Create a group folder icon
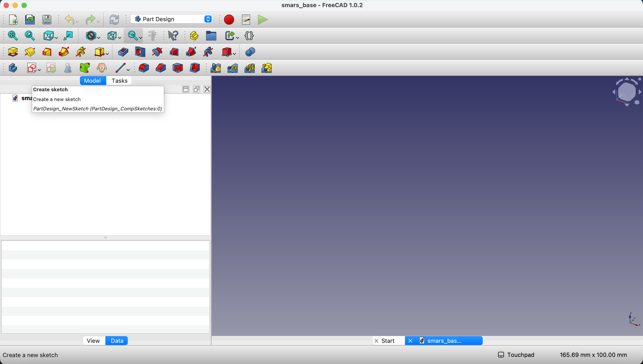Viewport: 643px width, 364px height. pos(211,35)
